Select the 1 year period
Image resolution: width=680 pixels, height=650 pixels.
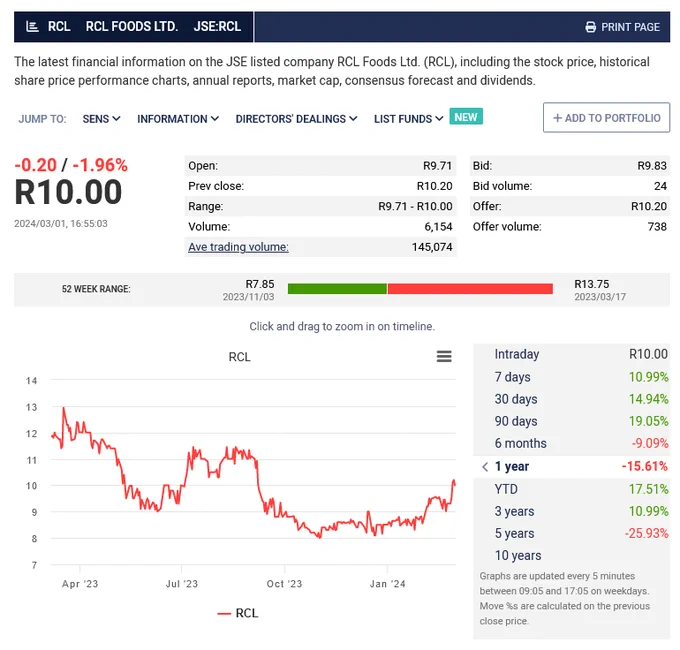(572, 467)
